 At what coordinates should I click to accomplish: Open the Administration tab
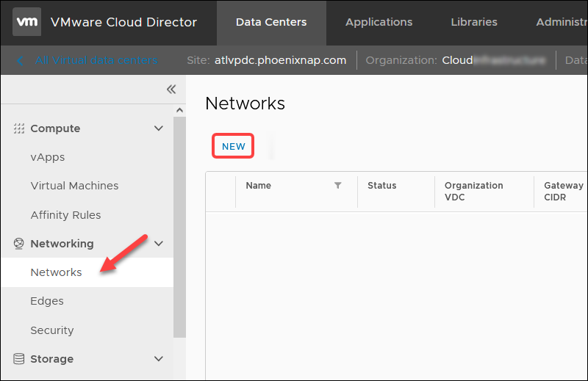[562, 23]
